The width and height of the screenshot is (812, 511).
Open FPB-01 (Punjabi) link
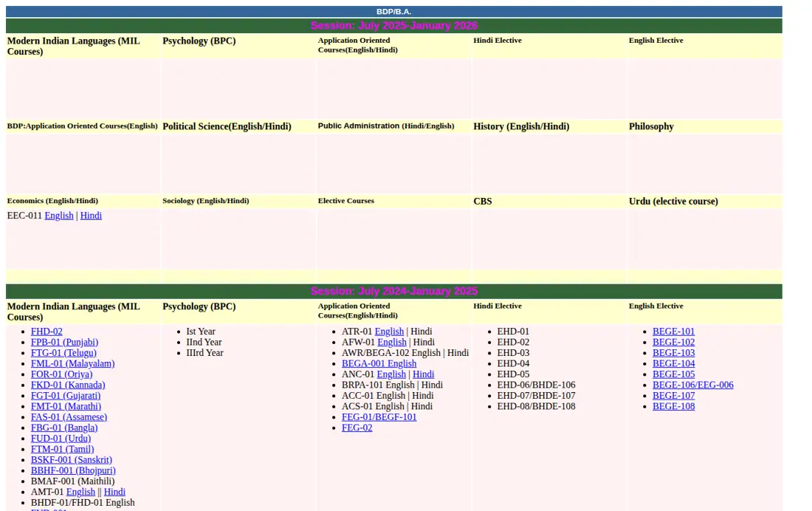[65, 342]
